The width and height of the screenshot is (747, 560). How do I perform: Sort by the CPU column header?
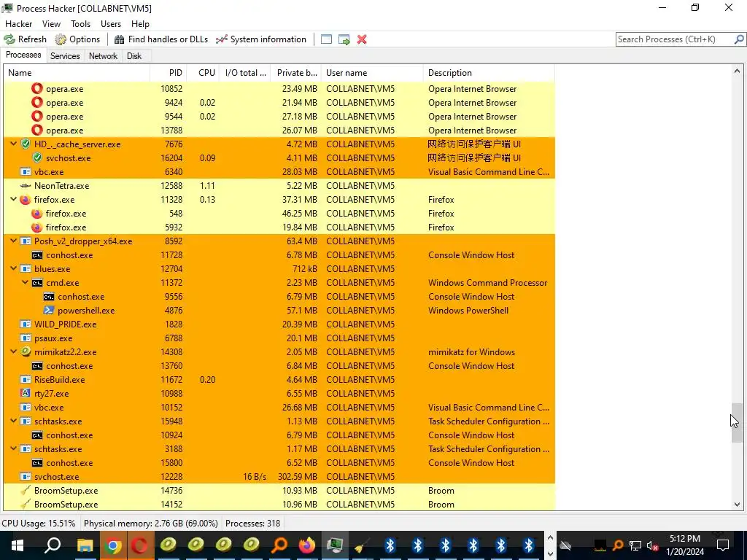pos(203,73)
